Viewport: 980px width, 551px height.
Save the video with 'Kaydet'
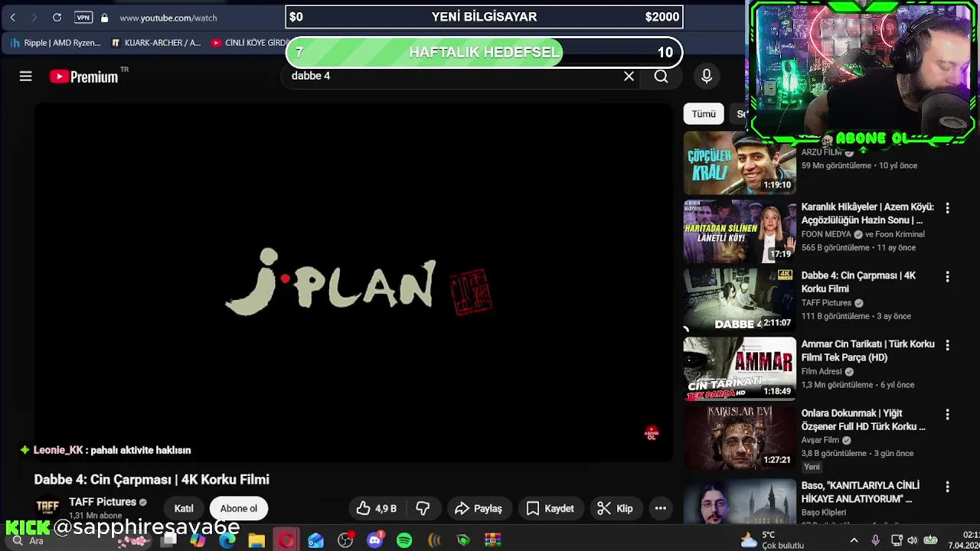(x=550, y=508)
